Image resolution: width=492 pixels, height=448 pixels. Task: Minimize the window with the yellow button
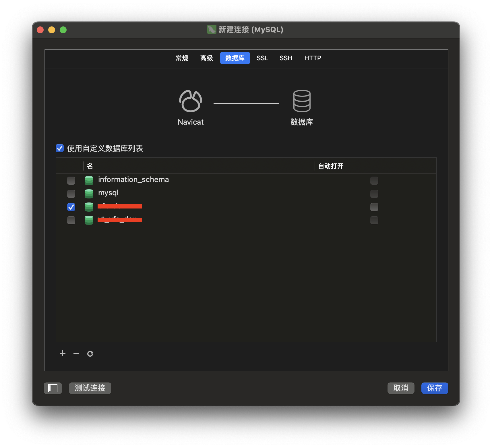(52, 30)
